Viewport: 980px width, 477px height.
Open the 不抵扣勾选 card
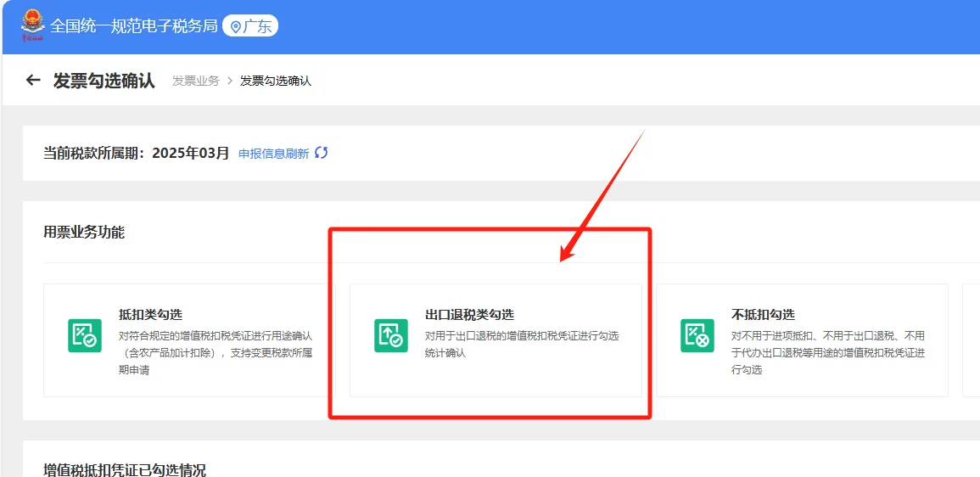pos(802,340)
